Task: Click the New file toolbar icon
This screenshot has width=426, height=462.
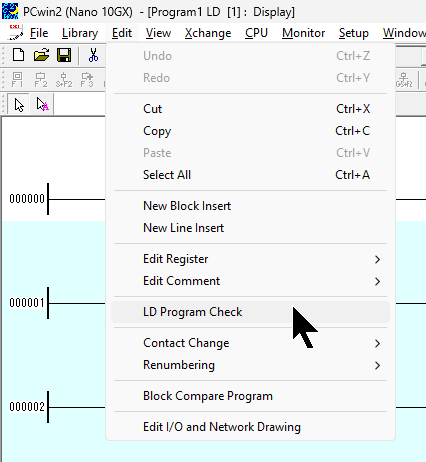Action: coord(18,55)
